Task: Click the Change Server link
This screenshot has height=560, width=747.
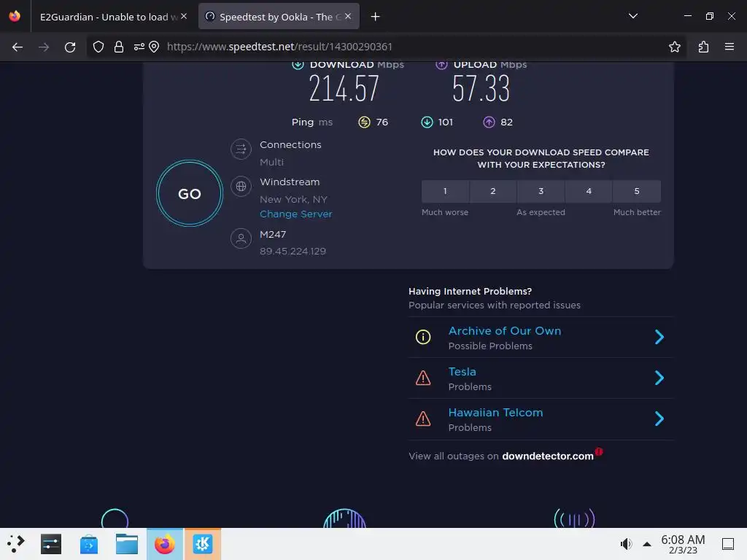Action: pos(296,214)
